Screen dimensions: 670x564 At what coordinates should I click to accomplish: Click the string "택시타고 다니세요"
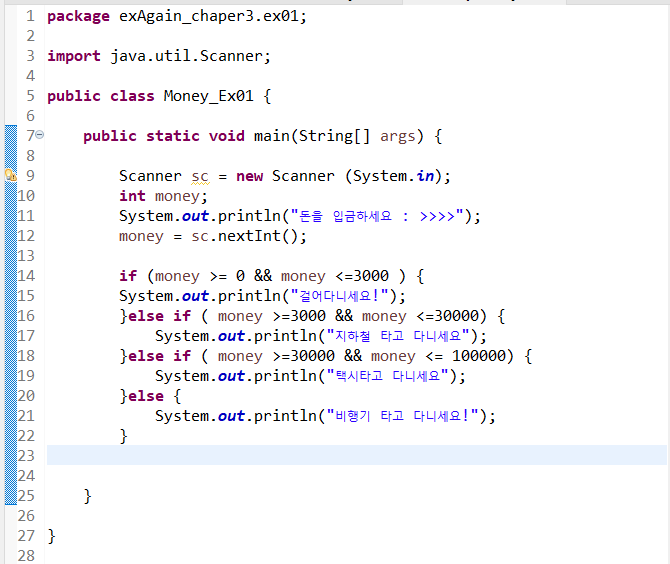(388, 376)
